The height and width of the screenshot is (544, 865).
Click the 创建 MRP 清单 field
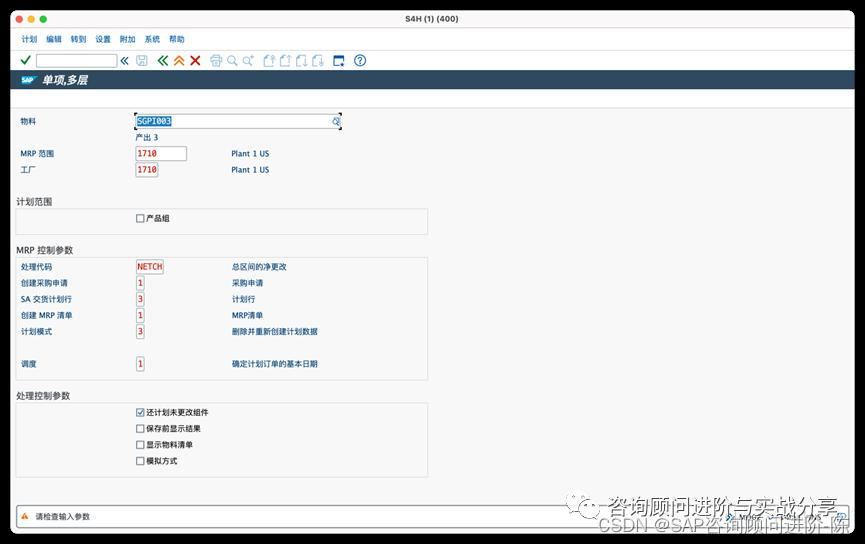(x=140, y=315)
